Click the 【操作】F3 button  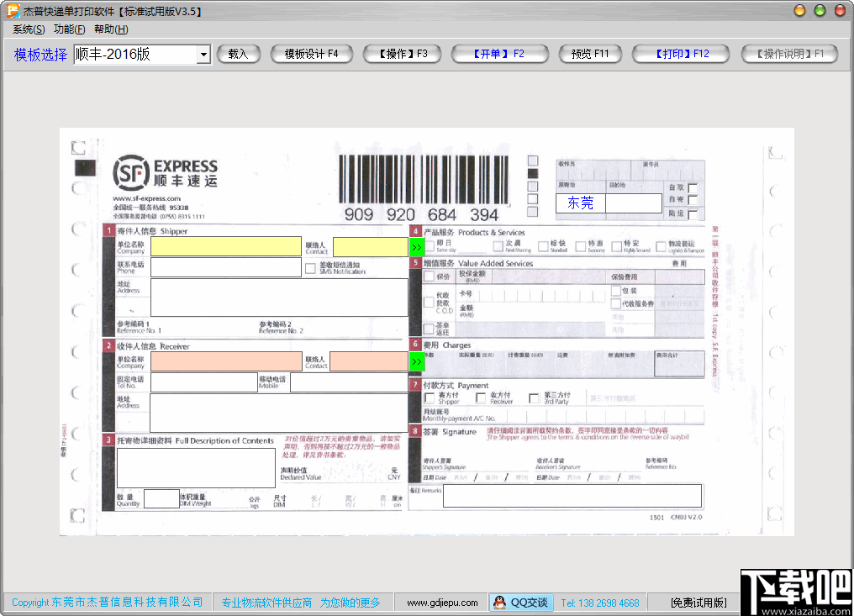(403, 54)
